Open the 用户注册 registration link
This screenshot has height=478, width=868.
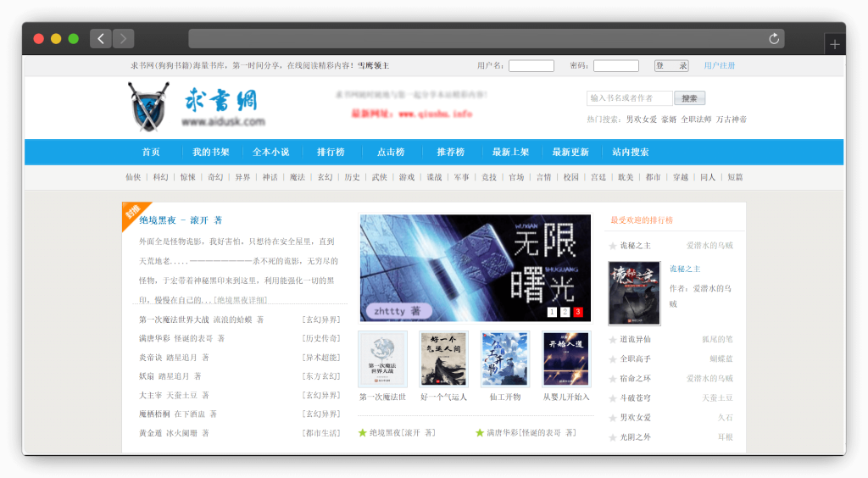pos(720,65)
